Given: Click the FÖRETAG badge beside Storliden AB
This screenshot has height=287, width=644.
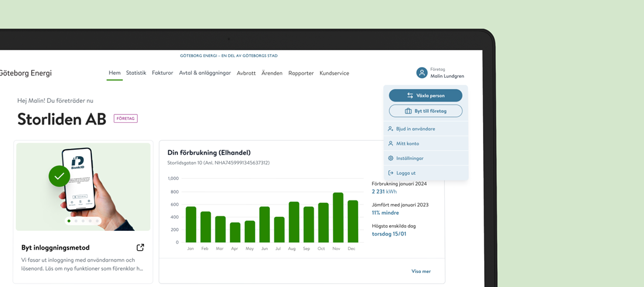Looking at the screenshot, I should (x=126, y=119).
